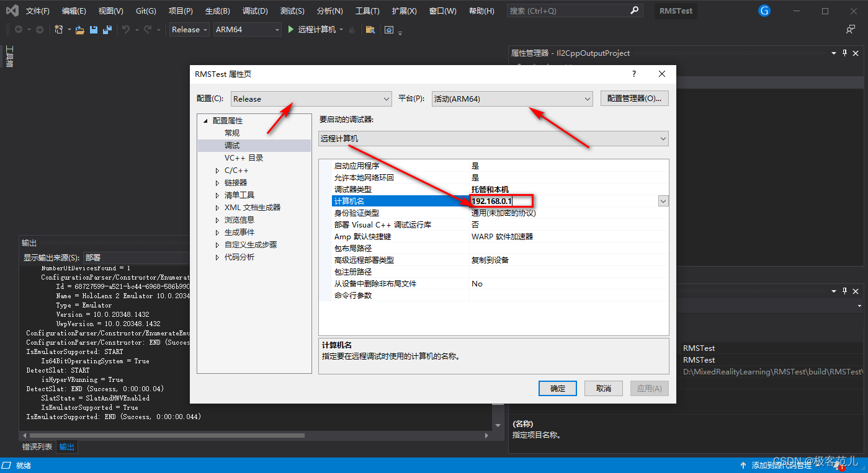Screen dimensions: 868x473
Task: Click the 身份验证类型 property row
Action: [493, 213]
